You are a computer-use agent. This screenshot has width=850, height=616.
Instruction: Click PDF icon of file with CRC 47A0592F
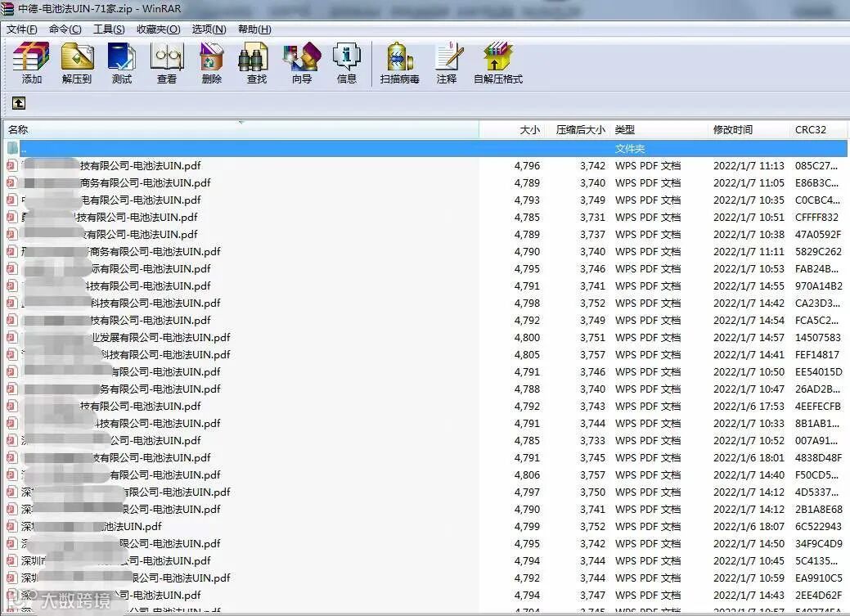(11, 235)
